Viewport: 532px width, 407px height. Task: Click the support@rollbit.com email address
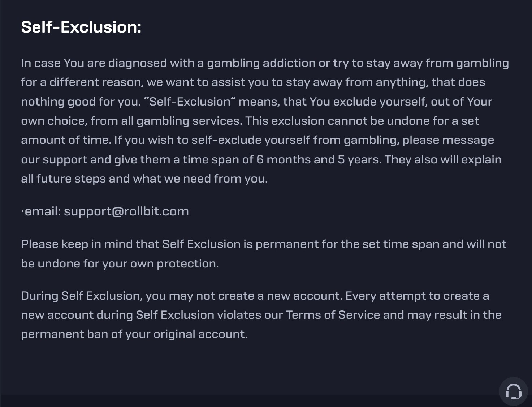click(x=126, y=211)
